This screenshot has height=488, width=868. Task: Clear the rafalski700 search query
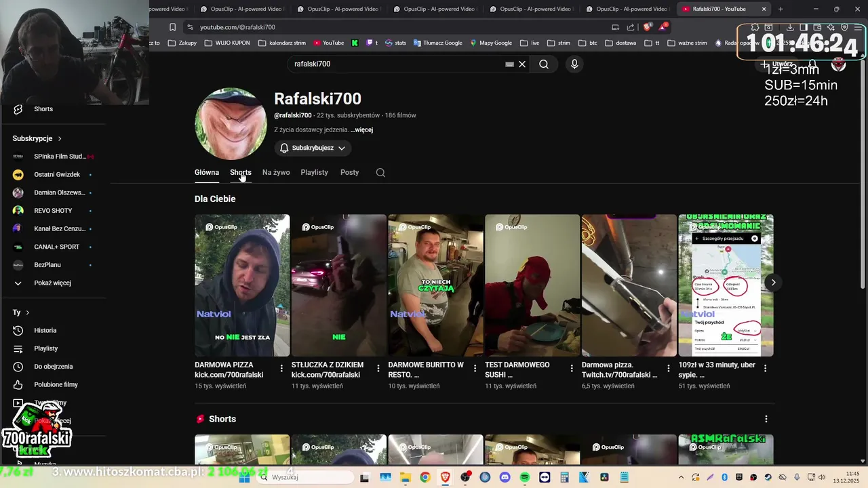(x=522, y=64)
